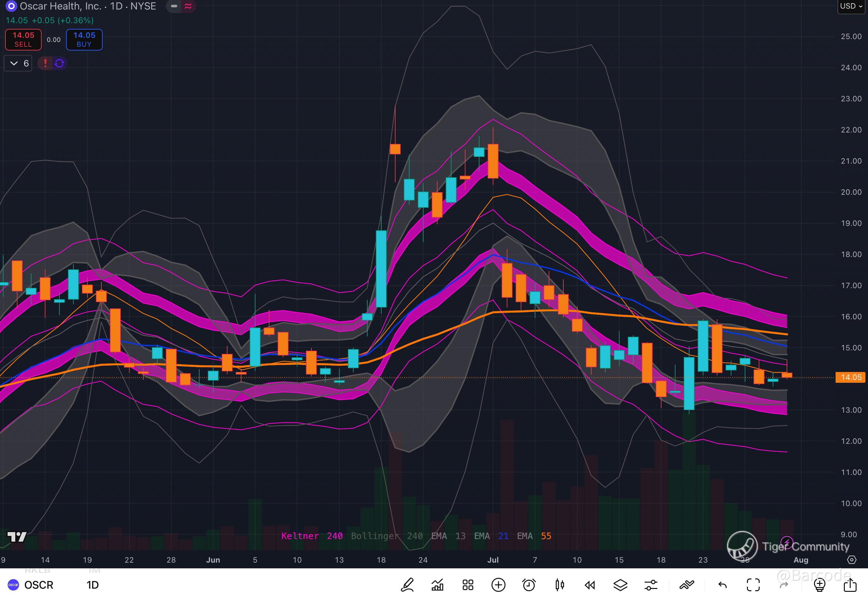Click the 14.05 SELL button
Screen dimensions: 868x595
pos(23,40)
